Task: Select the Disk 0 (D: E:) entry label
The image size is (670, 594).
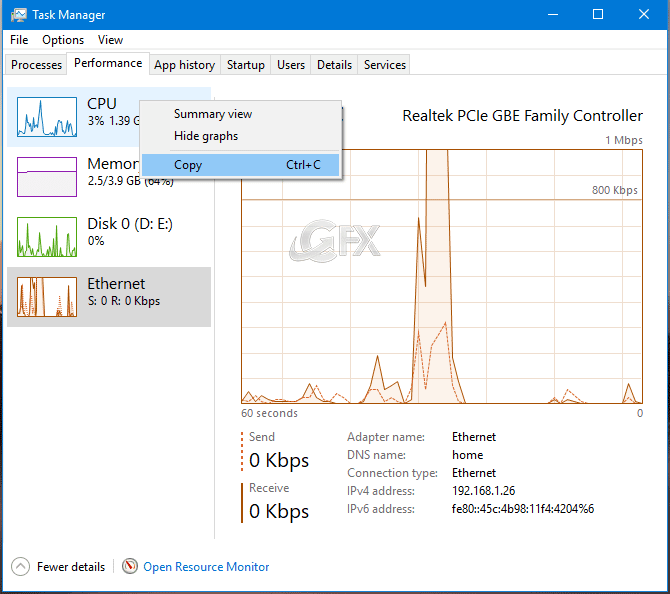Action: [x=130, y=223]
